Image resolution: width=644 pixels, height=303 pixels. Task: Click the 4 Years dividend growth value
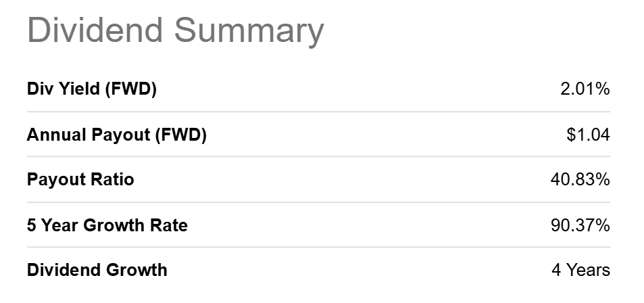tap(580, 270)
